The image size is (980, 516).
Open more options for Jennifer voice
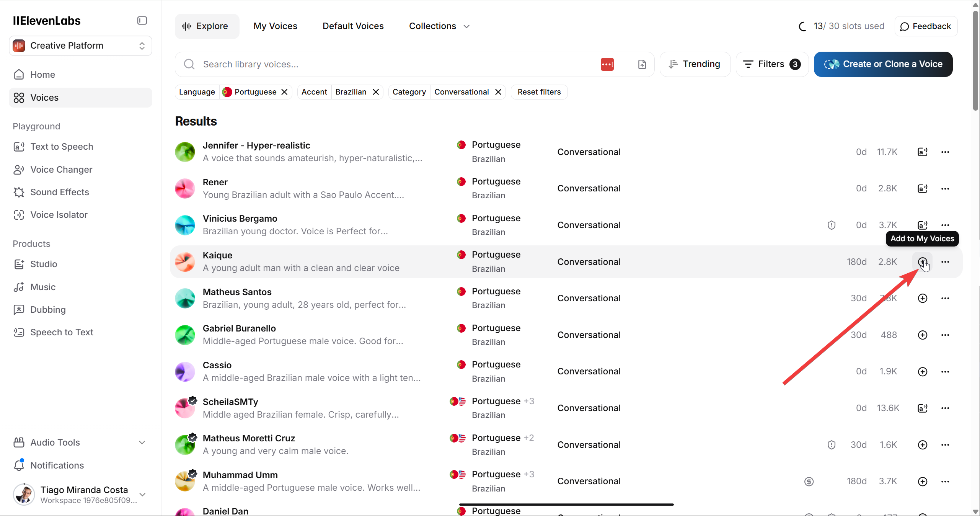(x=945, y=152)
